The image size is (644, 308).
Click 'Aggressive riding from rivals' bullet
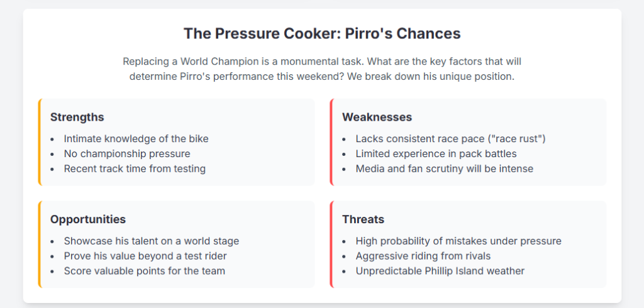click(423, 256)
